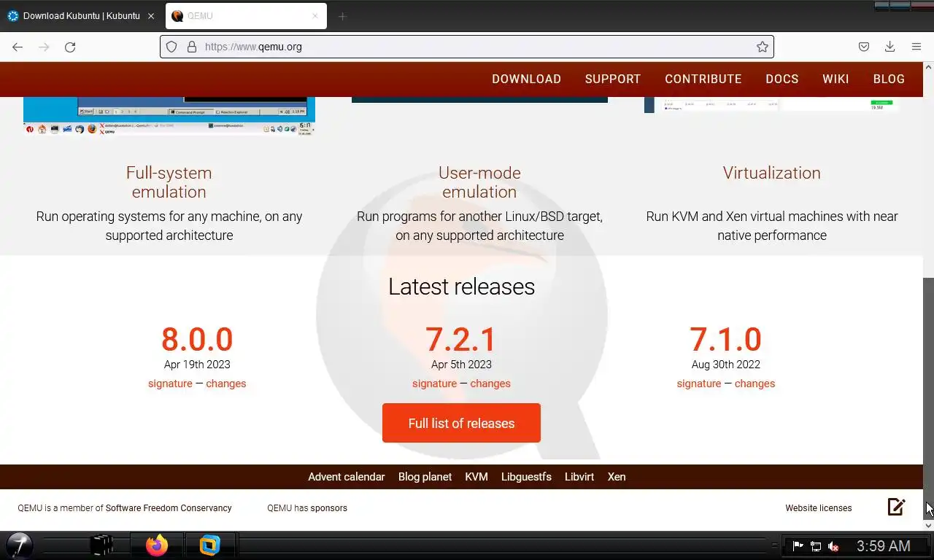Open the CONTRIBUTE menu item
Screen dimensions: 934x560
pos(703,79)
